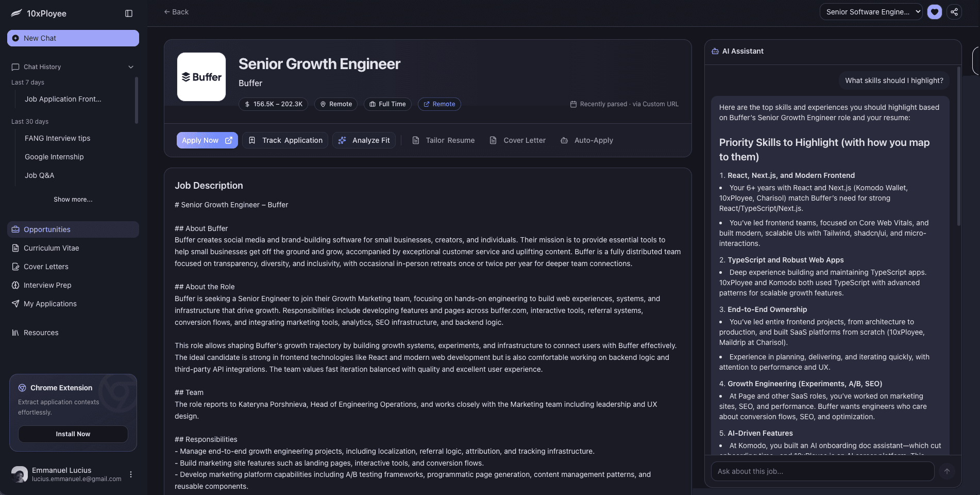Click the Cover Letter document icon

coord(493,140)
